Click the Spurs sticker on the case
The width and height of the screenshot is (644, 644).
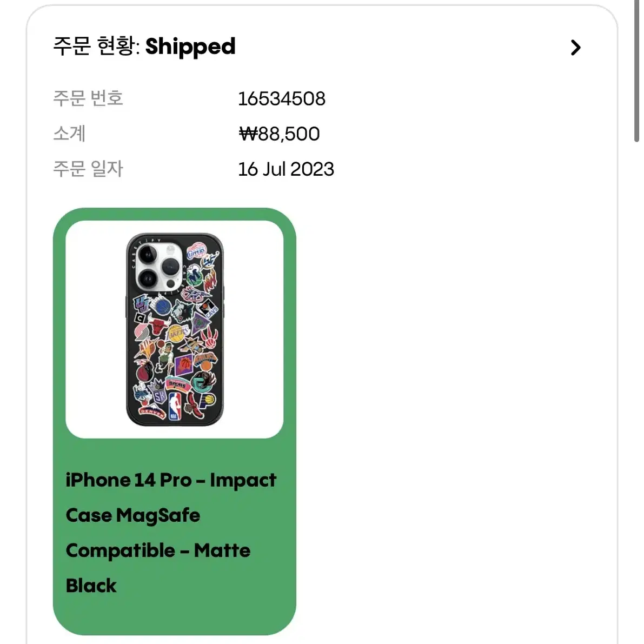tap(178, 384)
